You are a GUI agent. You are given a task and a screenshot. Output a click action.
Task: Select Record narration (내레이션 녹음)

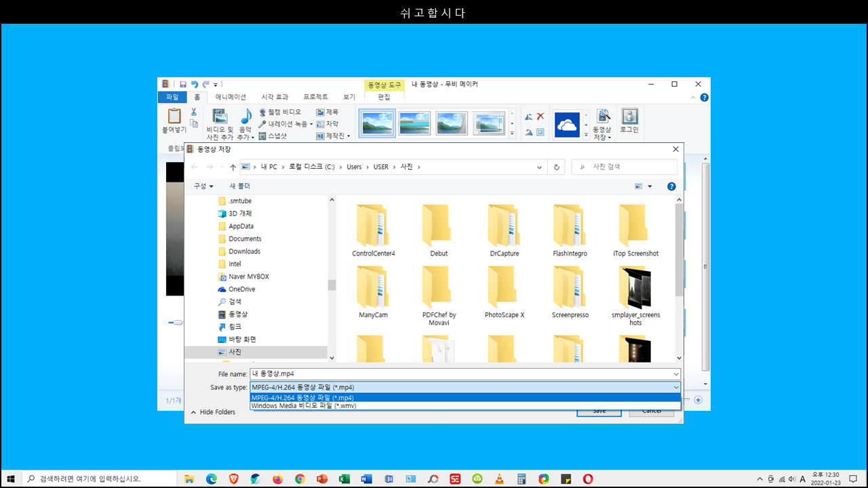pyautogui.click(x=285, y=124)
